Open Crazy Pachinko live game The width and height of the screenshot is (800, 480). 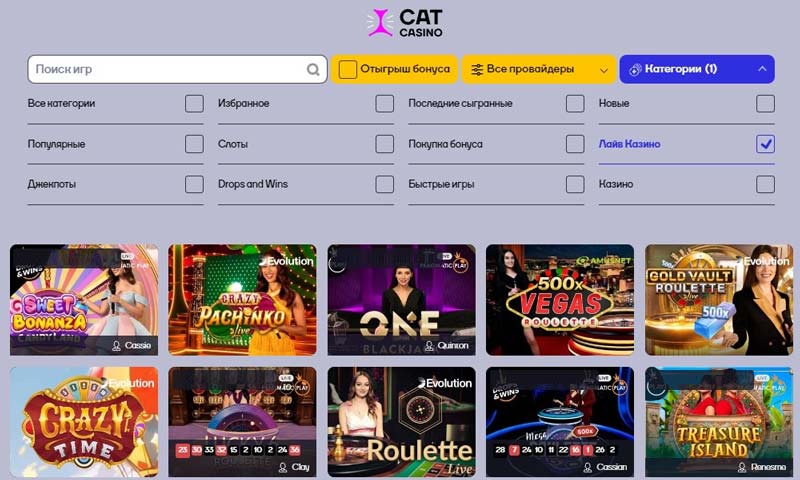pos(242,299)
